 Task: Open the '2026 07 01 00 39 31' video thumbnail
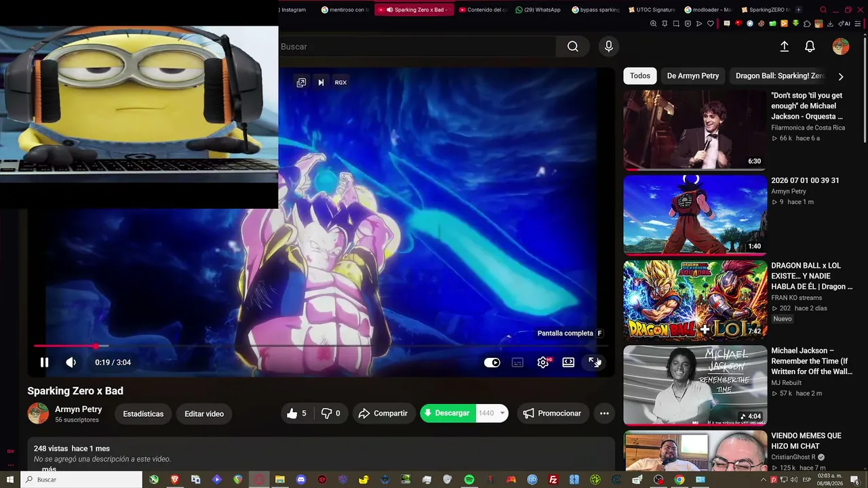pyautogui.click(x=695, y=215)
